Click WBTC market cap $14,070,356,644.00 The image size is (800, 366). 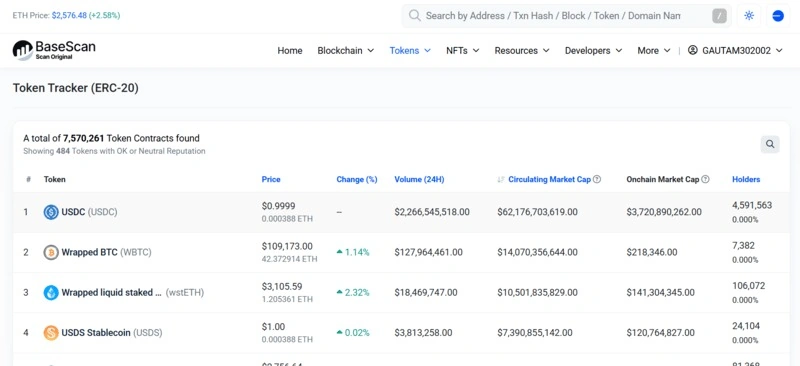click(x=538, y=252)
